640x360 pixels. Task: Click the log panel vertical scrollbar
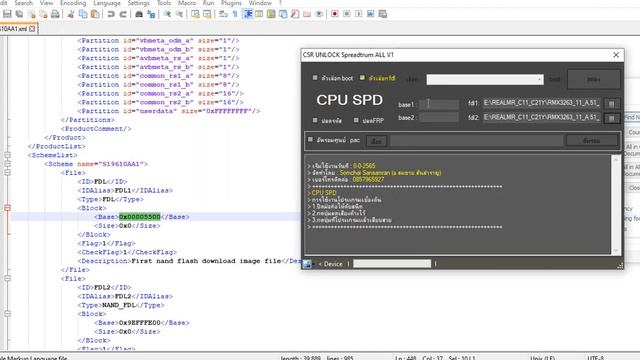click(616, 205)
